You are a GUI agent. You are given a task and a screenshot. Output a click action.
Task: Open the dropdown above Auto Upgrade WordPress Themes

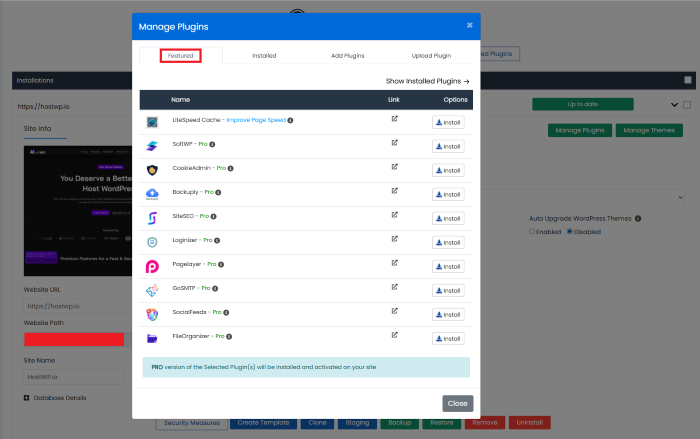(x=600, y=197)
